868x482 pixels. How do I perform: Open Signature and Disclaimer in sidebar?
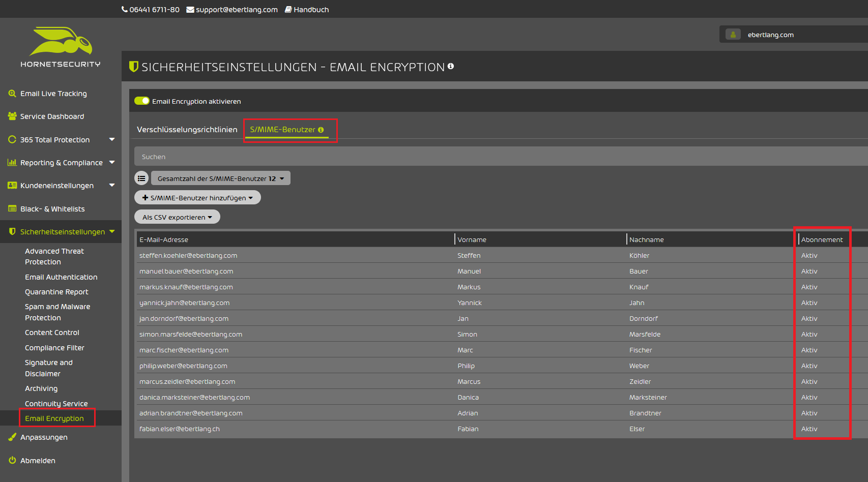(x=49, y=368)
